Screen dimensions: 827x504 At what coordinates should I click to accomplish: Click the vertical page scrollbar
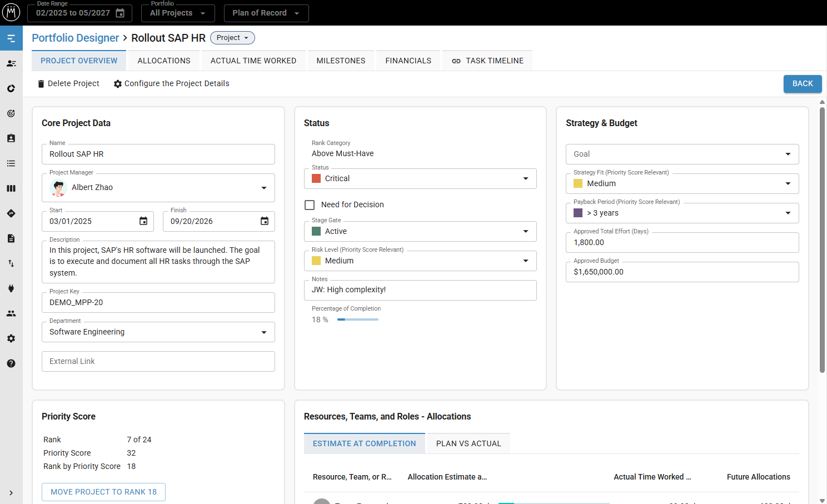coord(822,240)
